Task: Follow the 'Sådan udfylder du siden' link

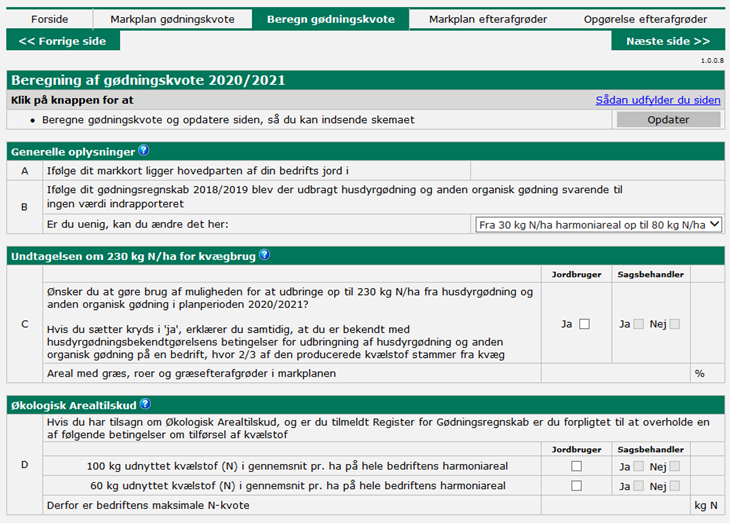Action: click(657, 100)
